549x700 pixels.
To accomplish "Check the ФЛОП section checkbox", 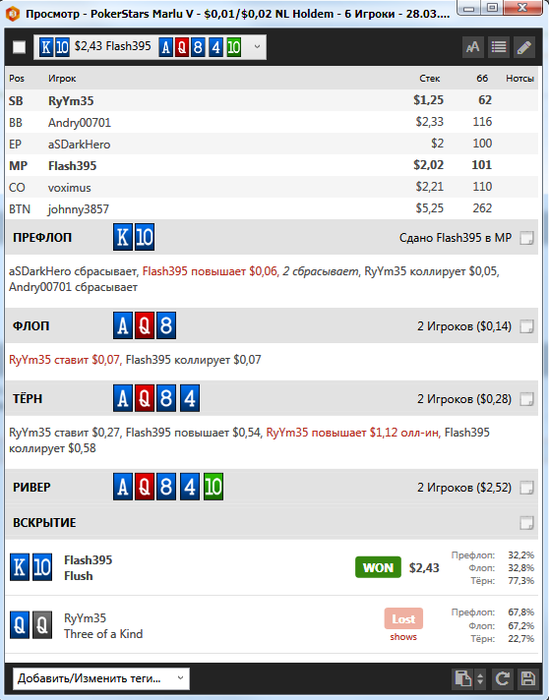I will pyautogui.click(x=527, y=326).
